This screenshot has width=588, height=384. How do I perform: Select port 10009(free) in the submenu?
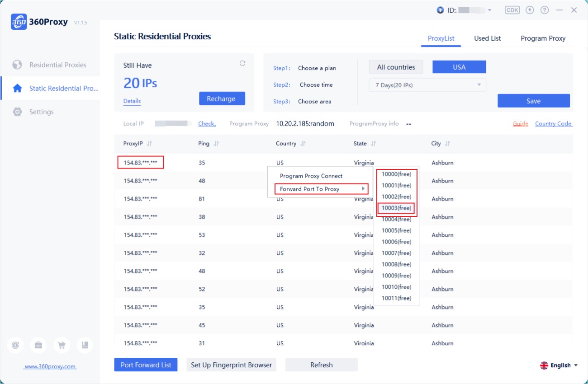[x=397, y=276]
